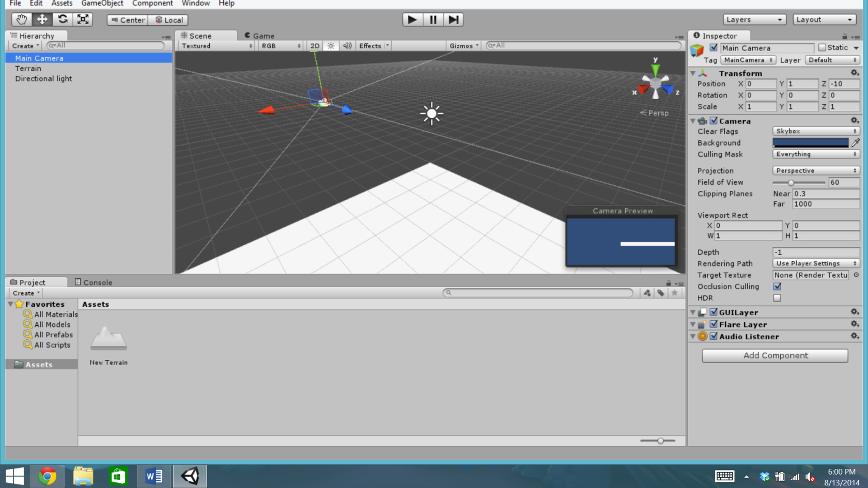The width and height of the screenshot is (868, 488).
Task: Click Create in the Hierarchy panel
Action: 25,46
